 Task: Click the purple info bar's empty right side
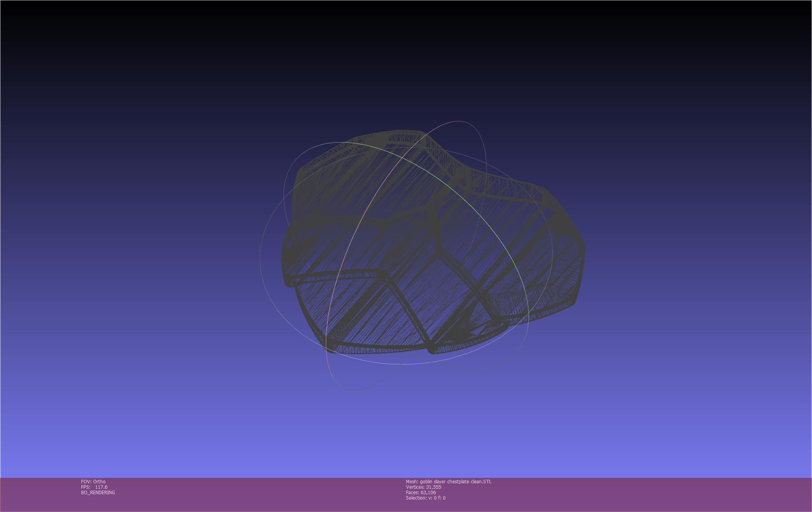[x=679, y=495]
